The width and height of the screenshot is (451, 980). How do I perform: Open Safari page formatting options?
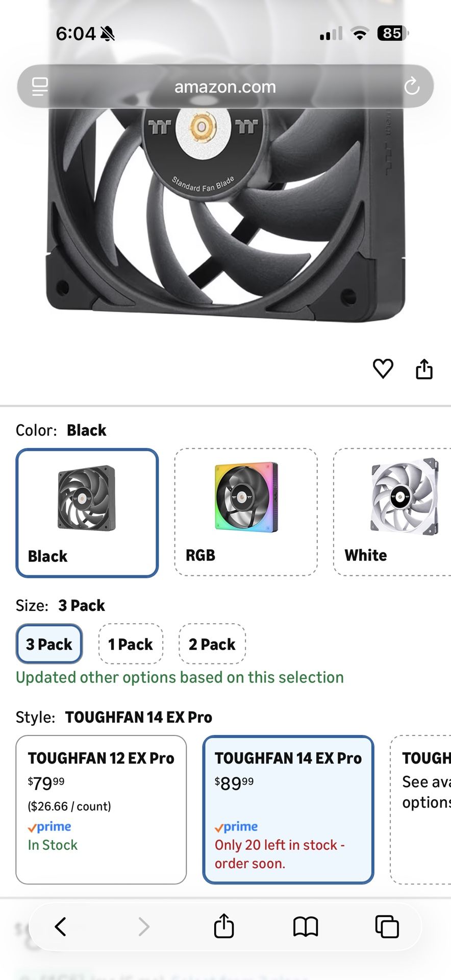click(x=39, y=86)
